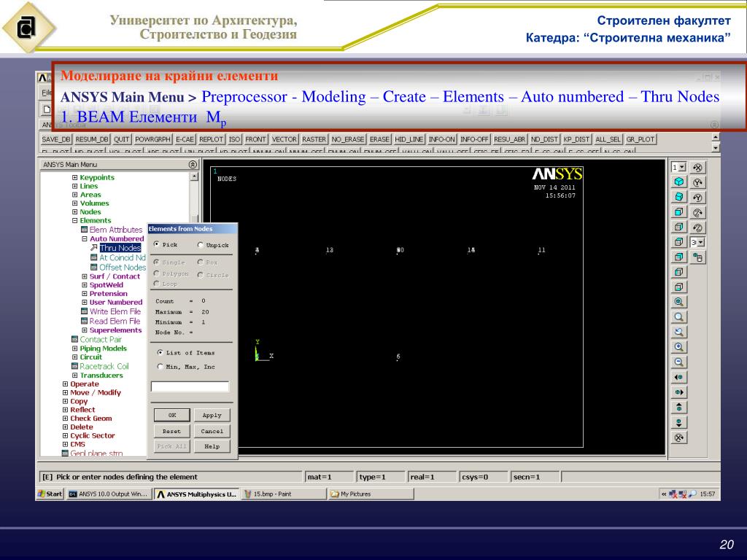This screenshot has height=560, width=747.
Task: Click the REPLOT toolbar button
Action: point(211,139)
